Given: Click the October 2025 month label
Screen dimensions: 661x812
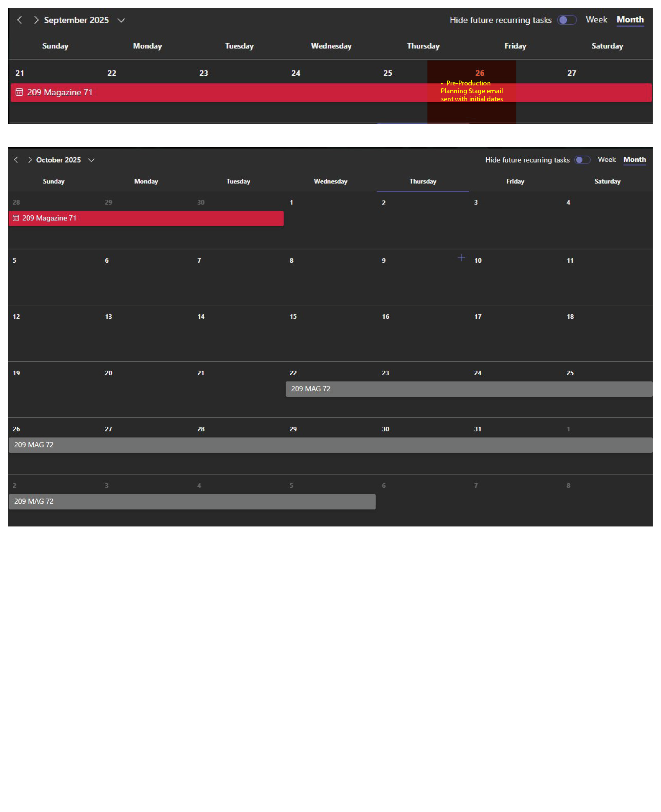Looking at the screenshot, I should [59, 160].
